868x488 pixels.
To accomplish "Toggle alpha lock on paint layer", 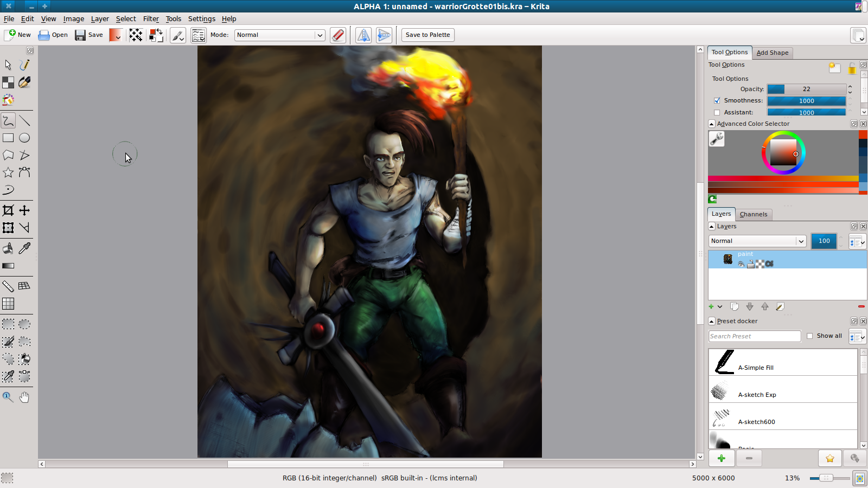I will pyautogui.click(x=761, y=264).
